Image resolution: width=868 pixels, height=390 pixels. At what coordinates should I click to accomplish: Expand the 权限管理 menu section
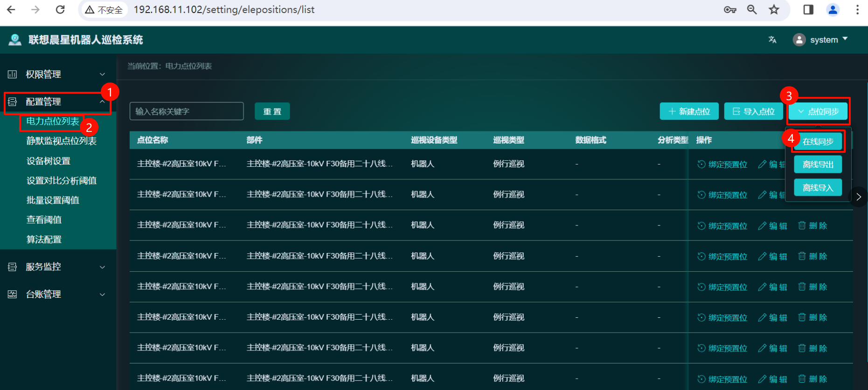point(57,75)
